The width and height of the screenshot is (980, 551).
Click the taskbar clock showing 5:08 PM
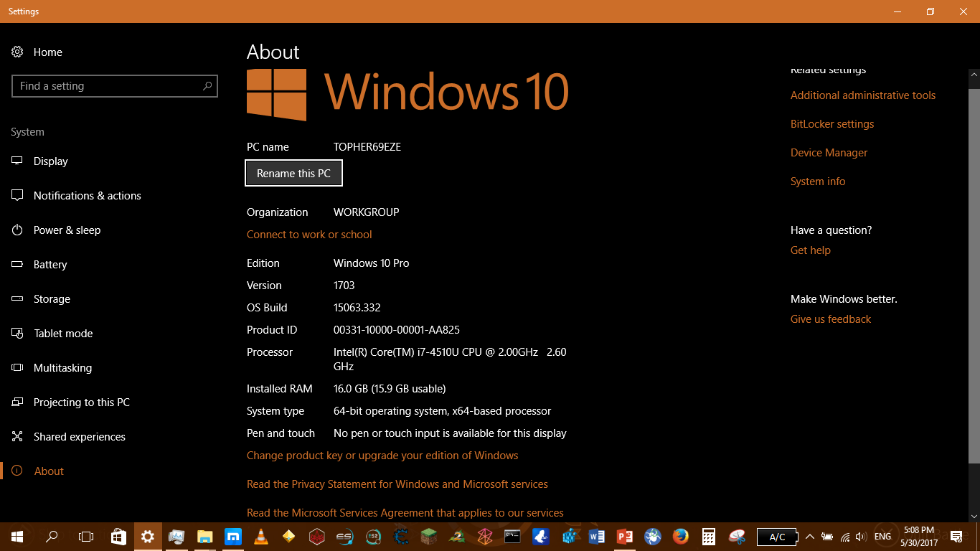[x=919, y=537]
